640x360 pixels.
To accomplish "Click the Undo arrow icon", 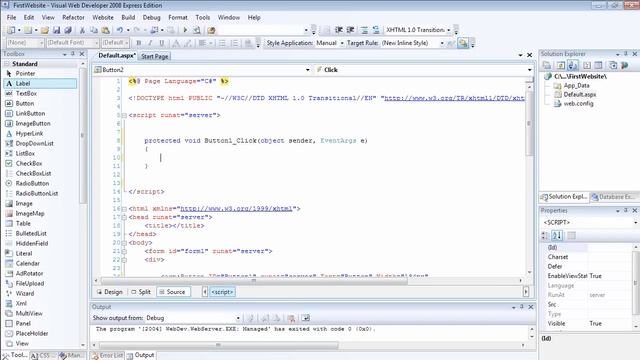I will click(x=120, y=30).
